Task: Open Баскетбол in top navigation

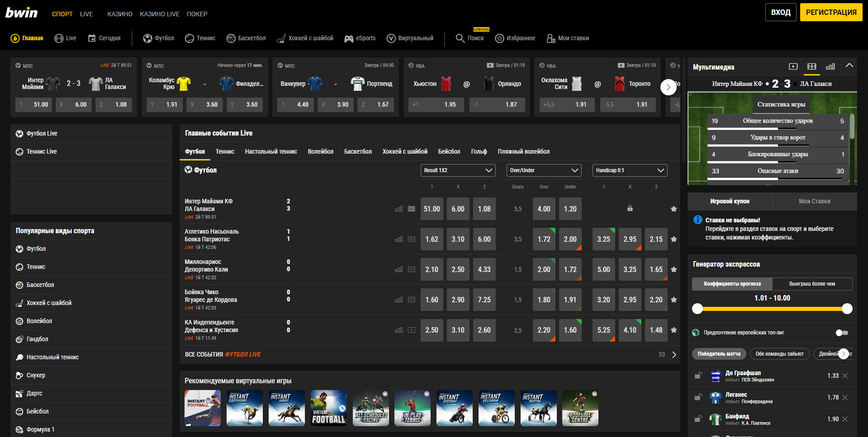Action: coord(246,38)
